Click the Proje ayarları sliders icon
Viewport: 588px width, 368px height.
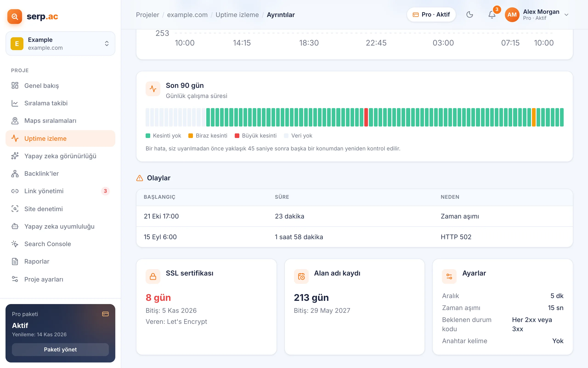click(x=15, y=279)
